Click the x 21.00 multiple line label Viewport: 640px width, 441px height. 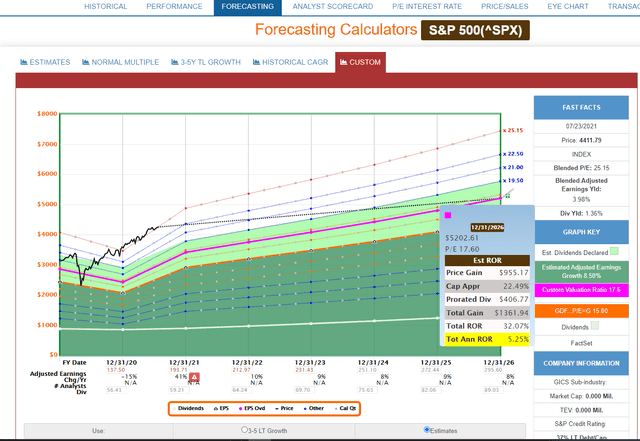(x=513, y=167)
